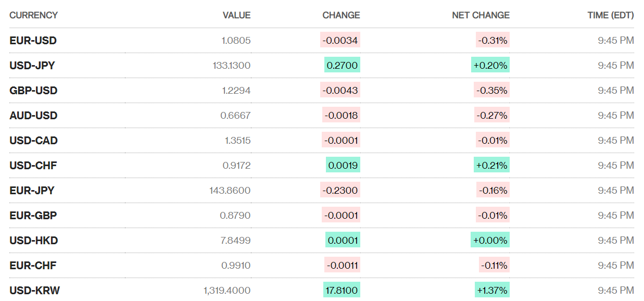Select the GBP-USD currency pair
644x301 pixels.
[33, 91]
